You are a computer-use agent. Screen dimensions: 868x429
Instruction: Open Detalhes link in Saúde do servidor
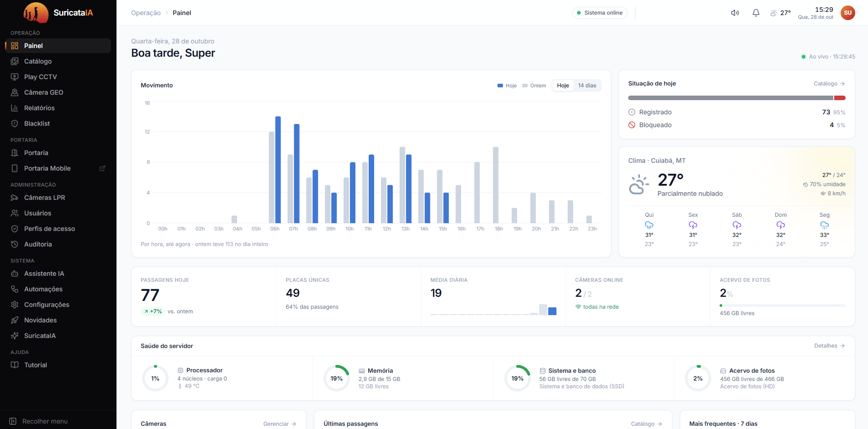click(x=830, y=346)
